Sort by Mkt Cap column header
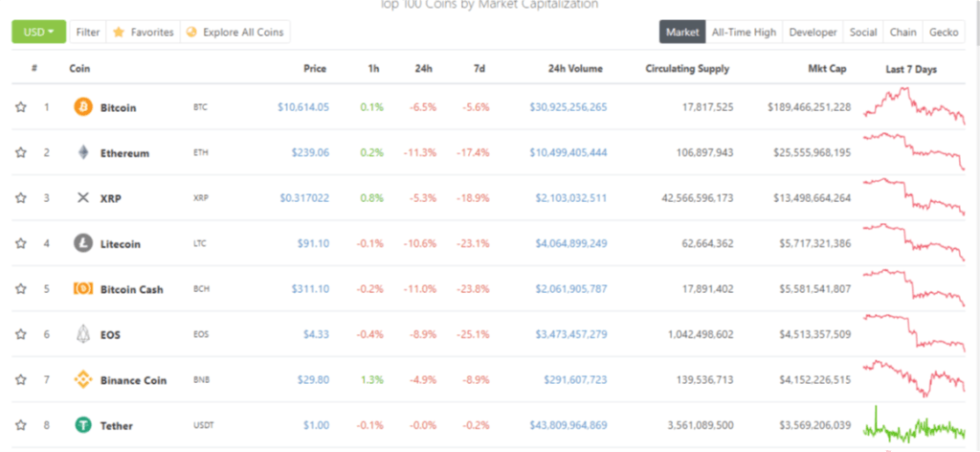 828,69
